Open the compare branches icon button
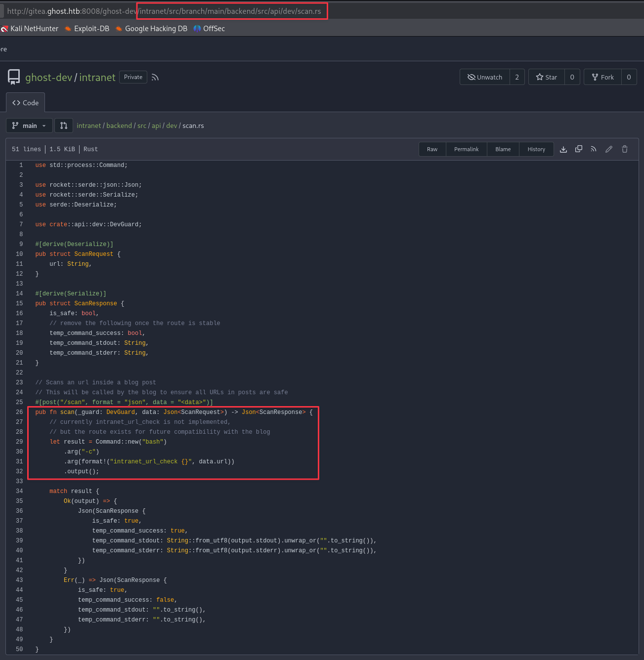The image size is (644, 660). coord(64,125)
